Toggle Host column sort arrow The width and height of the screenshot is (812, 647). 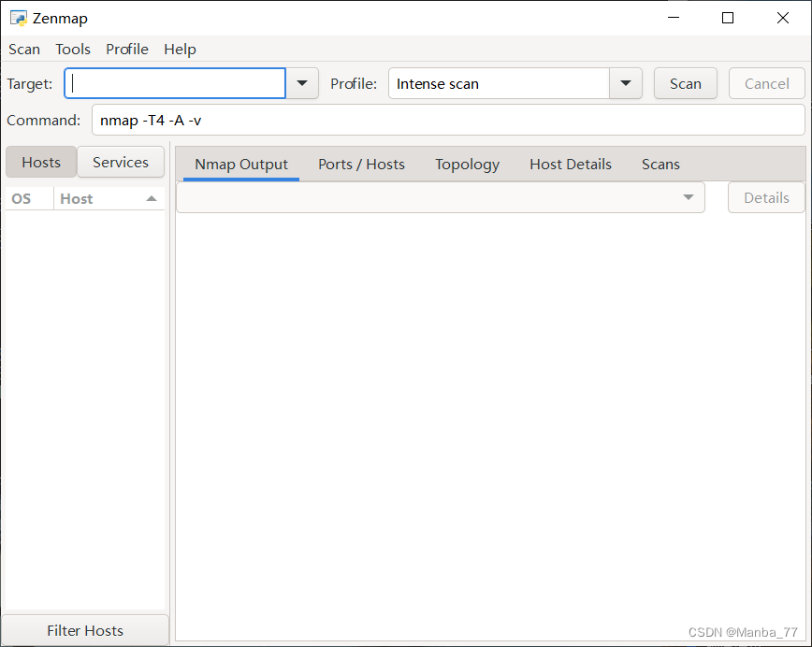(x=152, y=199)
